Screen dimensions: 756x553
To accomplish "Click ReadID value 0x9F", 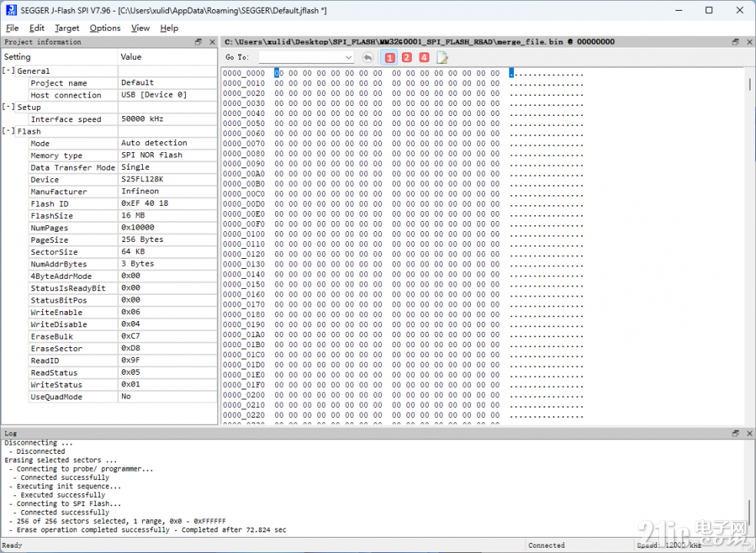I will [130, 359].
